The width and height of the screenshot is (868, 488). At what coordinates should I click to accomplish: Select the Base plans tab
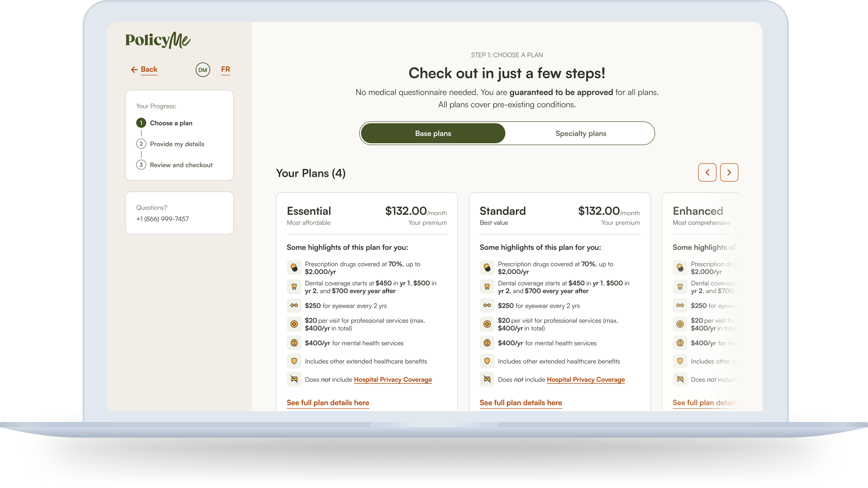(x=433, y=133)
